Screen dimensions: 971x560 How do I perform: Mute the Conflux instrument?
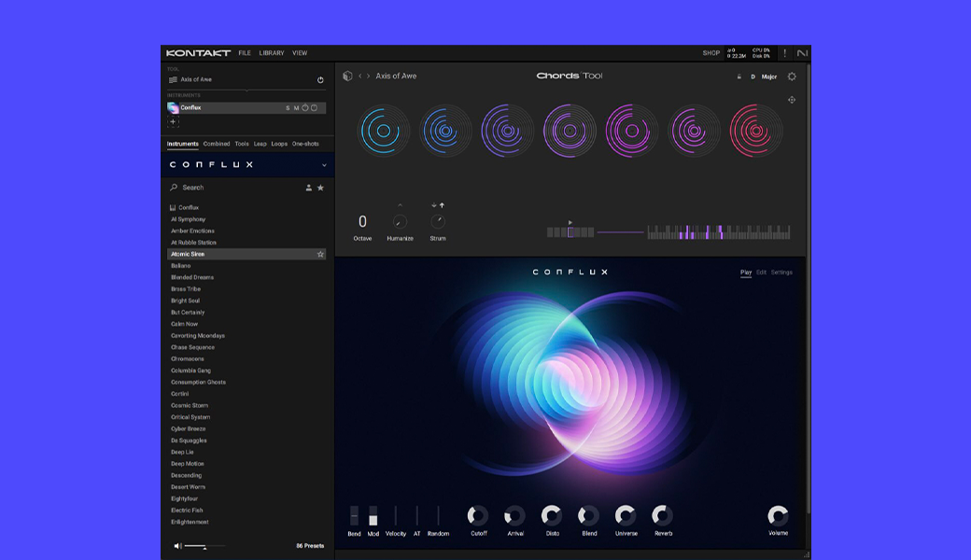296,107
